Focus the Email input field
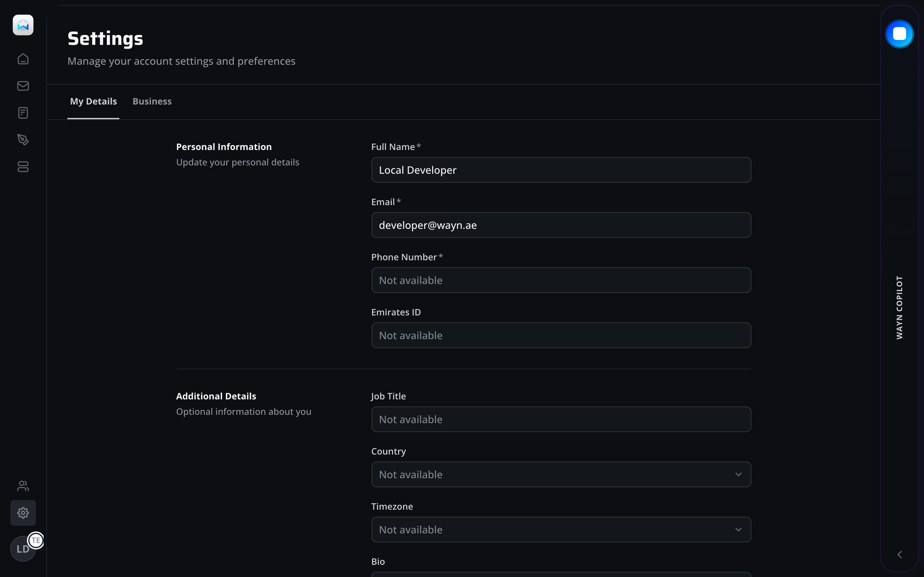This screenshot has height=577, width=924. 561,225
